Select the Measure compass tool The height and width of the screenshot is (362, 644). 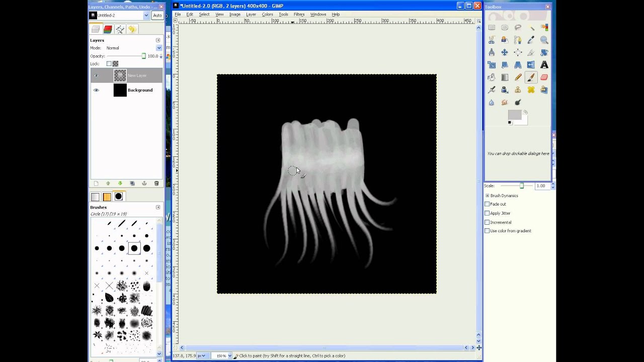coord(492,52)
